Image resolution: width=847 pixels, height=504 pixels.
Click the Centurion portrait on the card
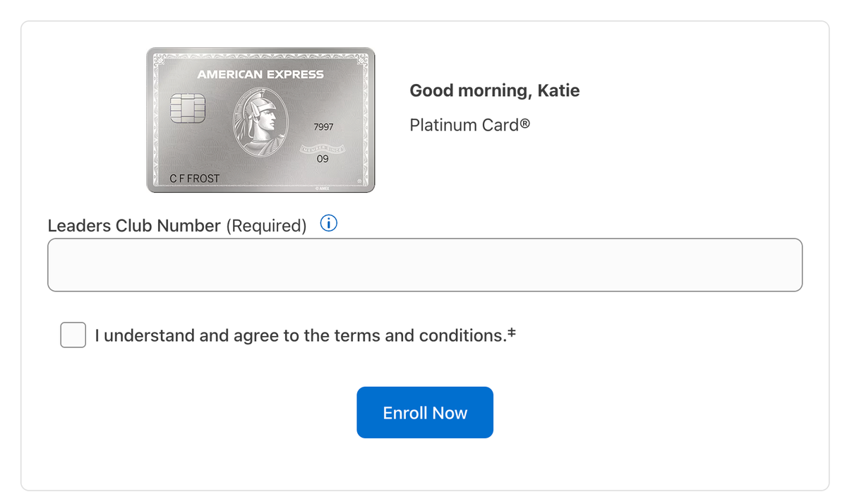260,123
